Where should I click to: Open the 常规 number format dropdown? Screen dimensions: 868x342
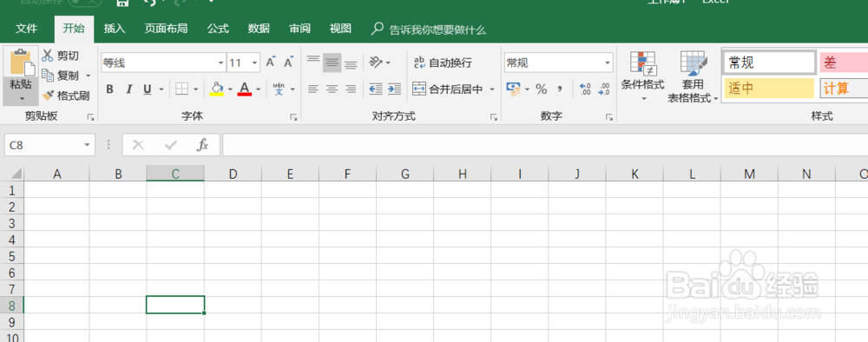click(x=608, y=63)
